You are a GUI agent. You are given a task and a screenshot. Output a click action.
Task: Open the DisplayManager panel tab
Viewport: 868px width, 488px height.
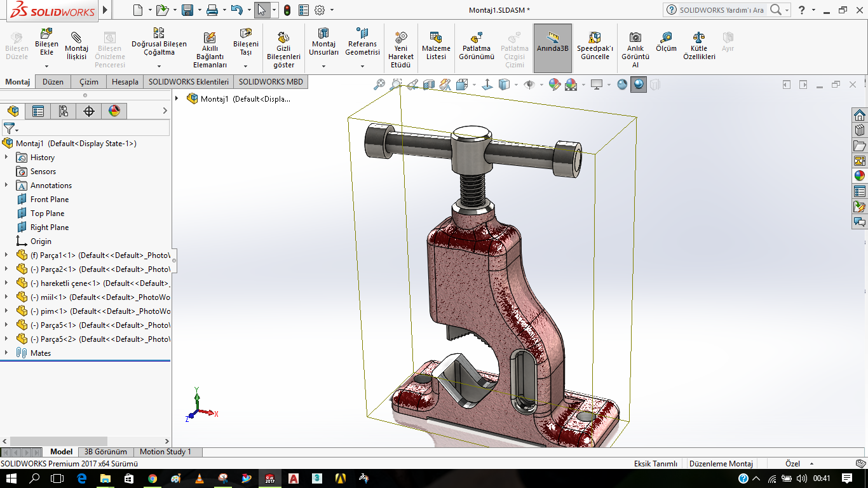(x=114, y=111)
